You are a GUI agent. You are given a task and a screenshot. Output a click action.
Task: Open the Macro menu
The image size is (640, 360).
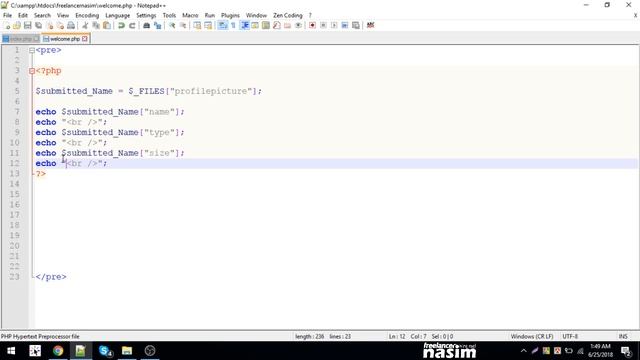click(190, 15)
